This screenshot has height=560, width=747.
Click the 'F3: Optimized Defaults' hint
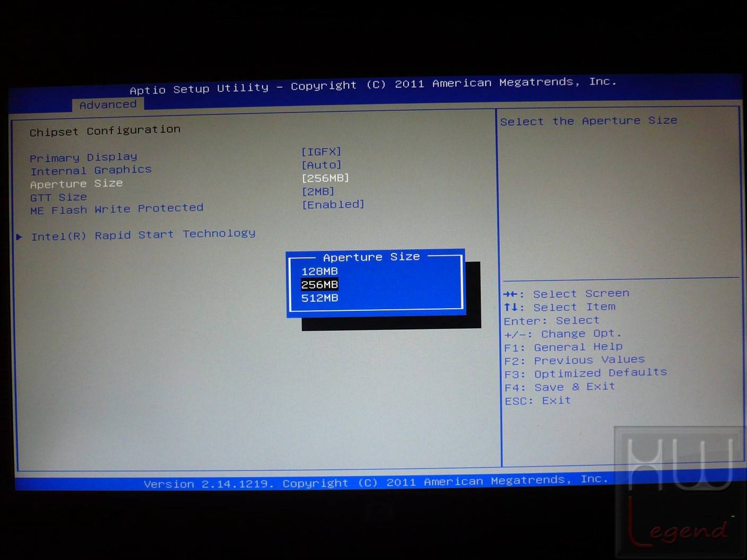click(586, 373)
